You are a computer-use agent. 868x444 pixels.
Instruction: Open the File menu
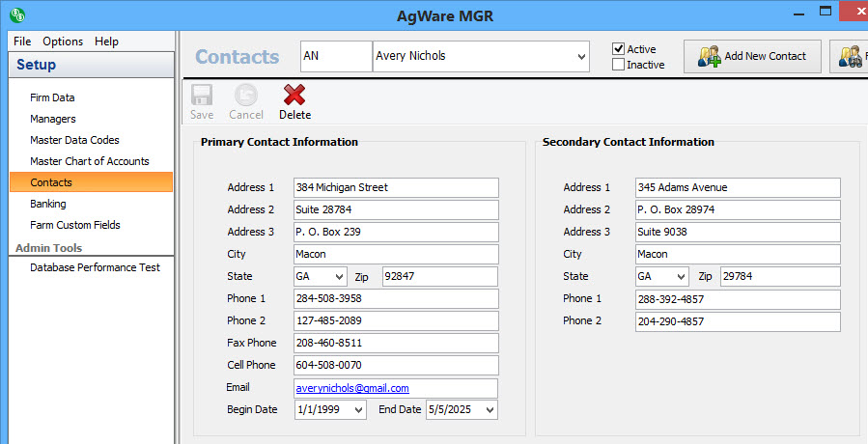[x=22, y=42]
